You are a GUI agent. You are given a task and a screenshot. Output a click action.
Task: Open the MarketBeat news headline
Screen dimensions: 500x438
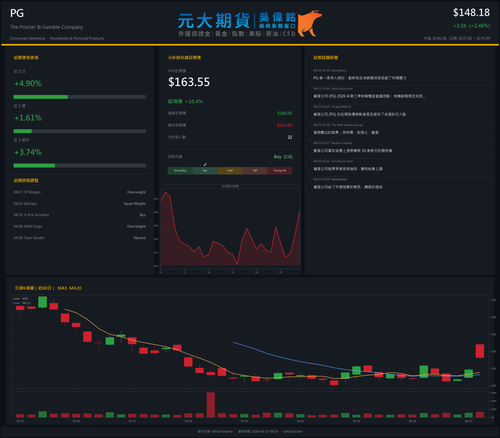[x=348, y=187]
